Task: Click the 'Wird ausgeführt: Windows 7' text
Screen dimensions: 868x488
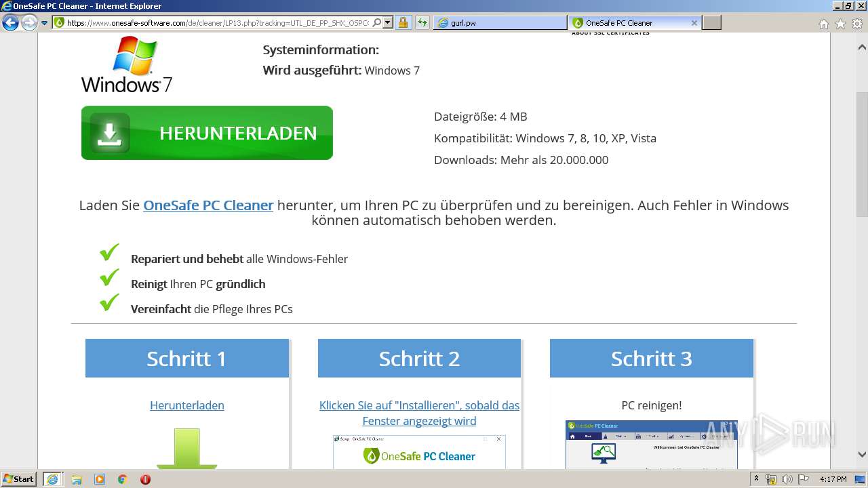Action: pos(341,70)
